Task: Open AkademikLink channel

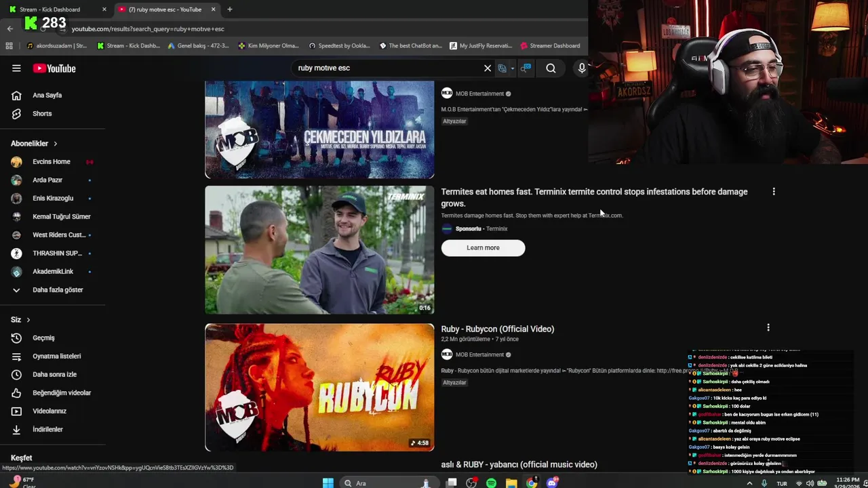Action: click(53, 272)
